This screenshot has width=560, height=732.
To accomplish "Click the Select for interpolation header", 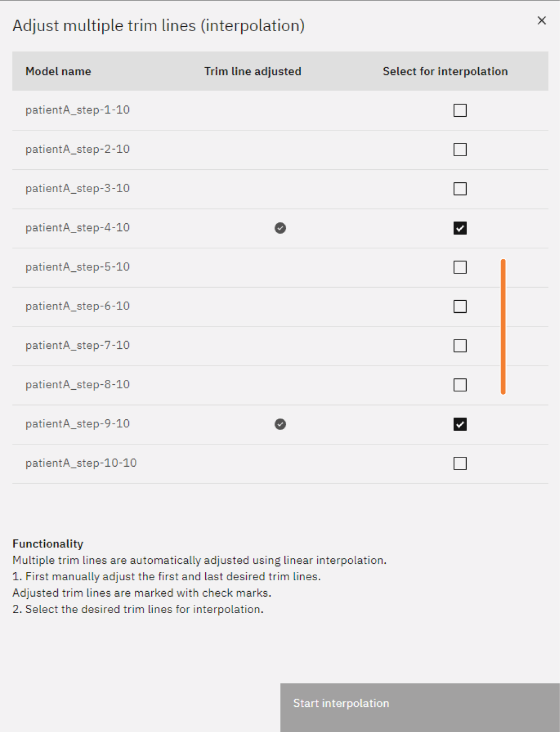I will click(x=445, y=72).
